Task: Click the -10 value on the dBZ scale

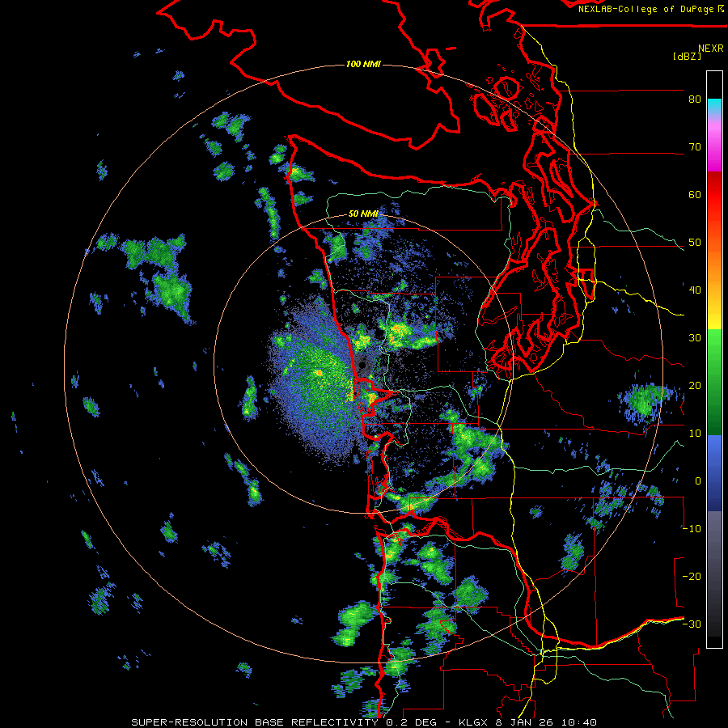Action: pos(692,529)
